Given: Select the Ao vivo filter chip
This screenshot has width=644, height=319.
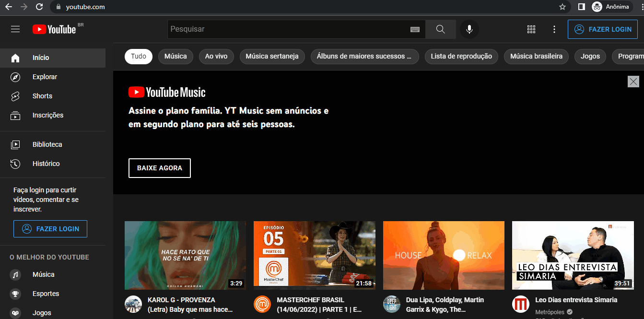Looking at the screenshot, I should (216, 56).
